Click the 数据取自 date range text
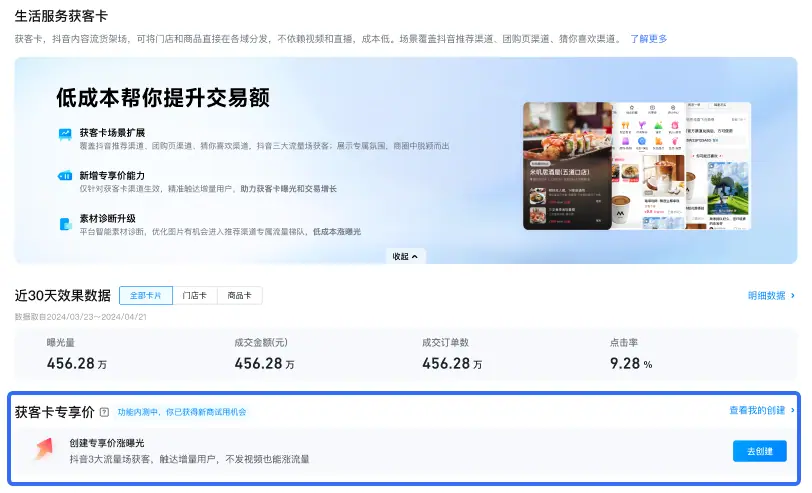Screen dimensions: 812x493 coord(80,316)
